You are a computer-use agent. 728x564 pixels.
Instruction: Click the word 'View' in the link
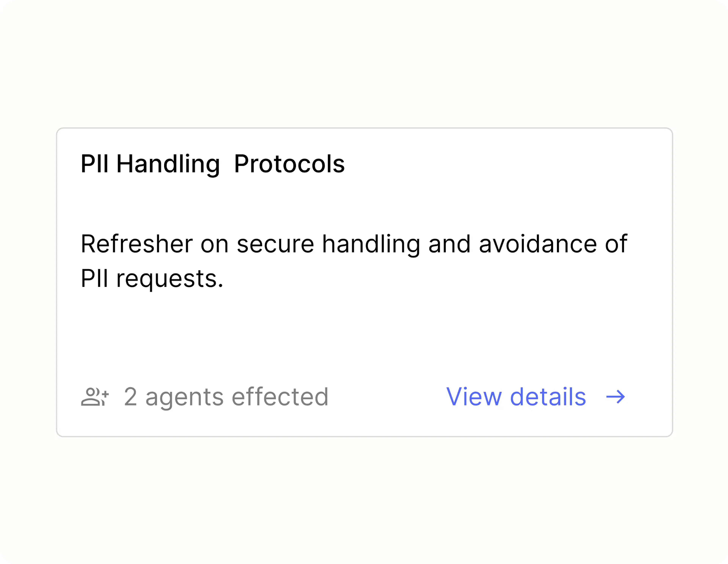tap(474, 397)
